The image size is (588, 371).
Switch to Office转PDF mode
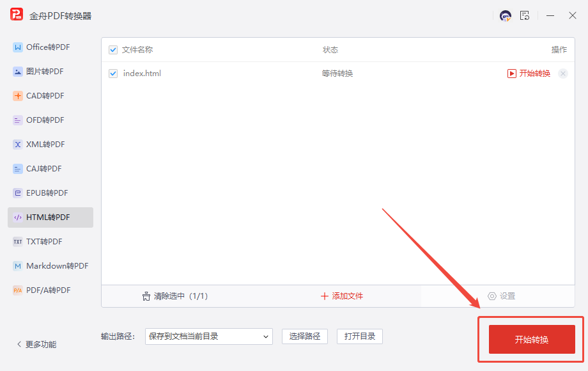[x=50, y=47]
